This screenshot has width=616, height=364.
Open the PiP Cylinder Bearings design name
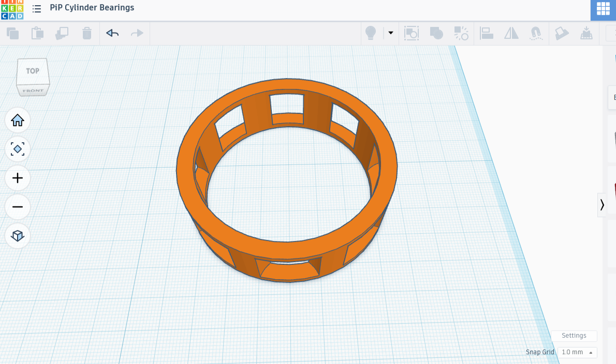(x=92, y=7)
